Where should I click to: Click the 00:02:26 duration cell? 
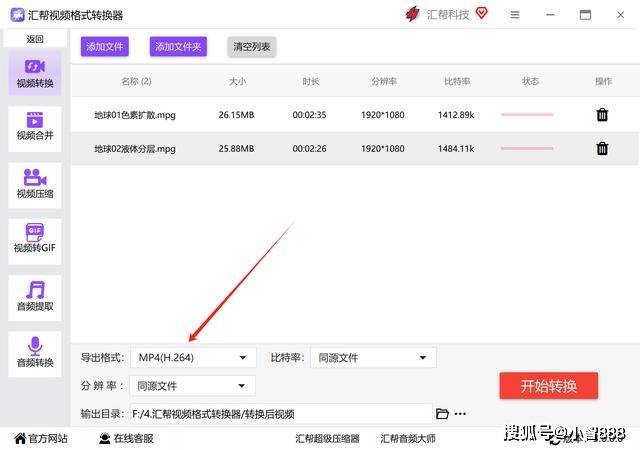pyautogui.click(x=309, y=149)
